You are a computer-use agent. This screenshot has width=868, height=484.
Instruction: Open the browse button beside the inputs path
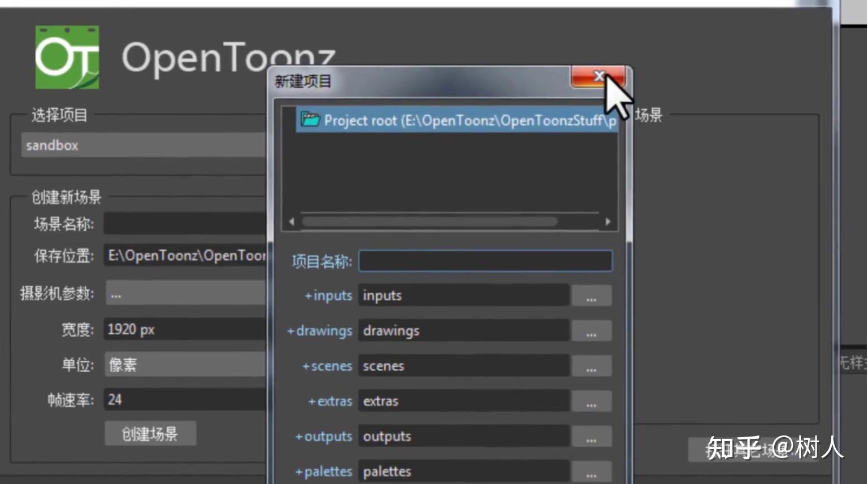click(x=591, y=295)
